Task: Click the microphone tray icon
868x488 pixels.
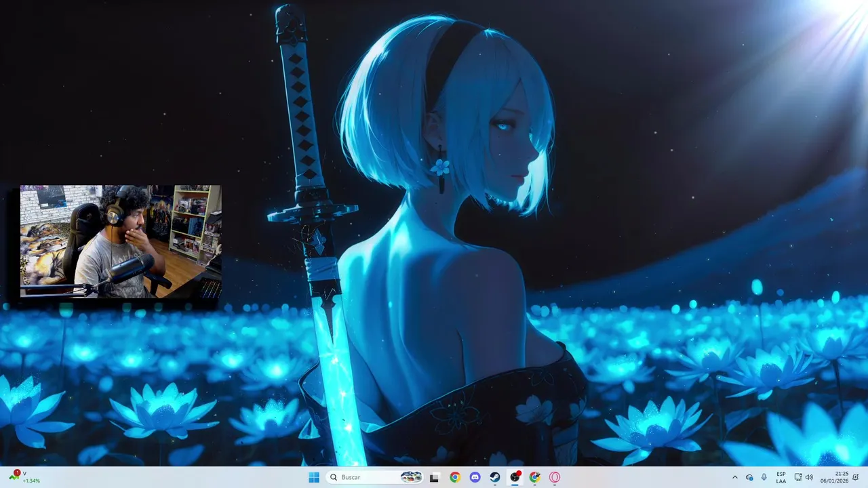Action: [764, 477]
